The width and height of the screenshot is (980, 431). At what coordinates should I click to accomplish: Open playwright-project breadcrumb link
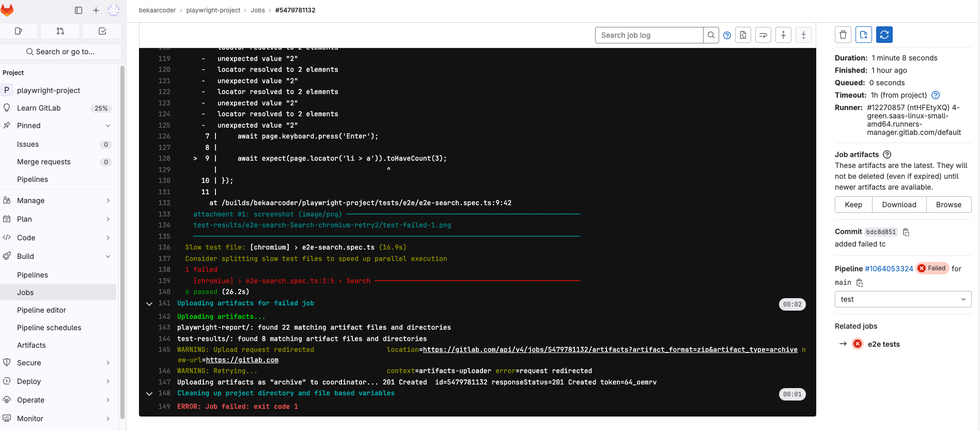(213, 10)
